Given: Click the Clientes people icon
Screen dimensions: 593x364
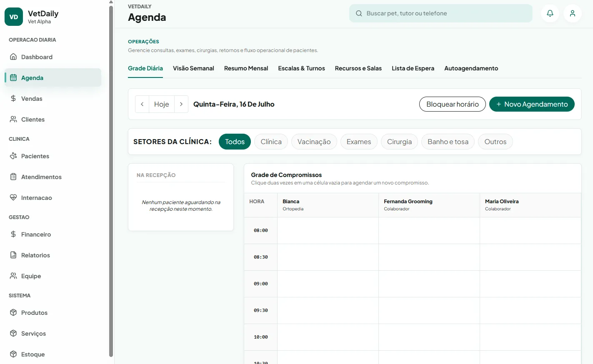Looking at the screenshot, I should pos(13,119).
